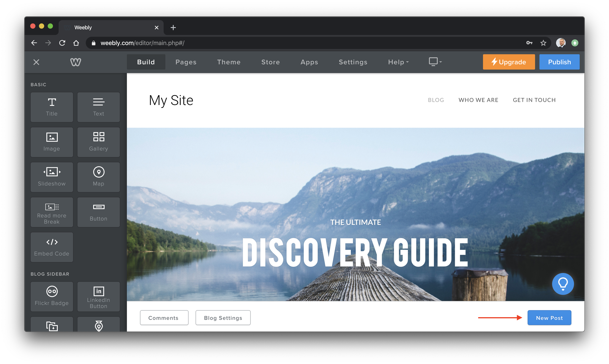
Task: Open a new browser tab
Action: click(173, 28)
